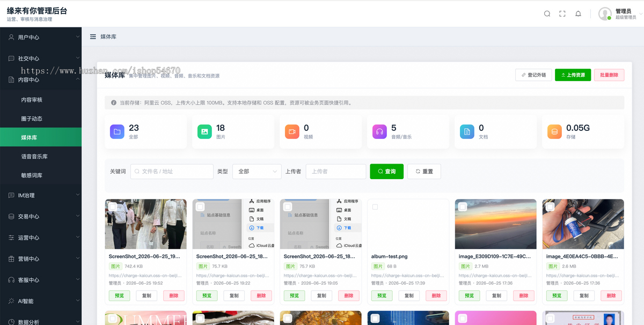Click 复制 on ScreenShot 19:05 card
This screenshot has height=325, width=644.
pos(321,296)
